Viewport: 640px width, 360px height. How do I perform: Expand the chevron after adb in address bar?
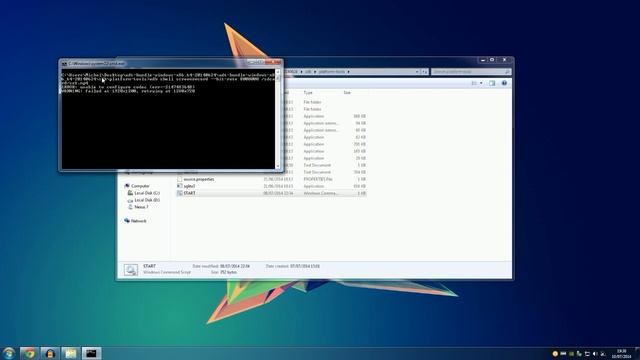pyautogui.click(x=315, y=72)
